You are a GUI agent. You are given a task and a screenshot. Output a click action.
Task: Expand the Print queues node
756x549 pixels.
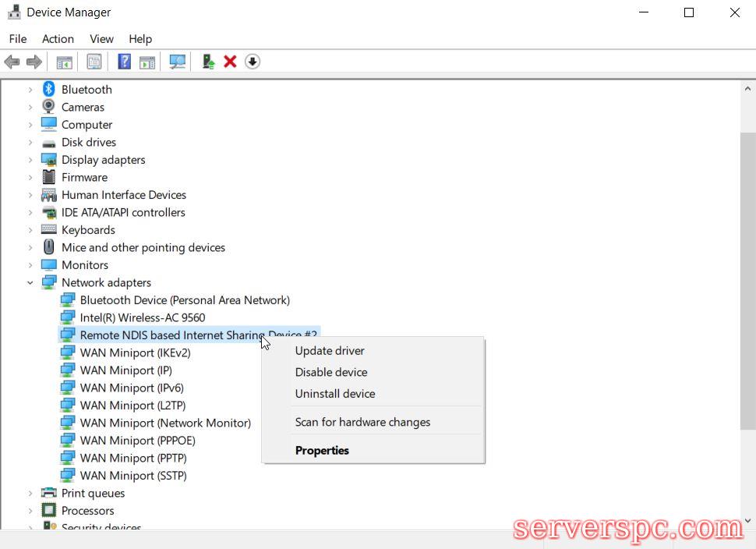[x=30, y=494]
